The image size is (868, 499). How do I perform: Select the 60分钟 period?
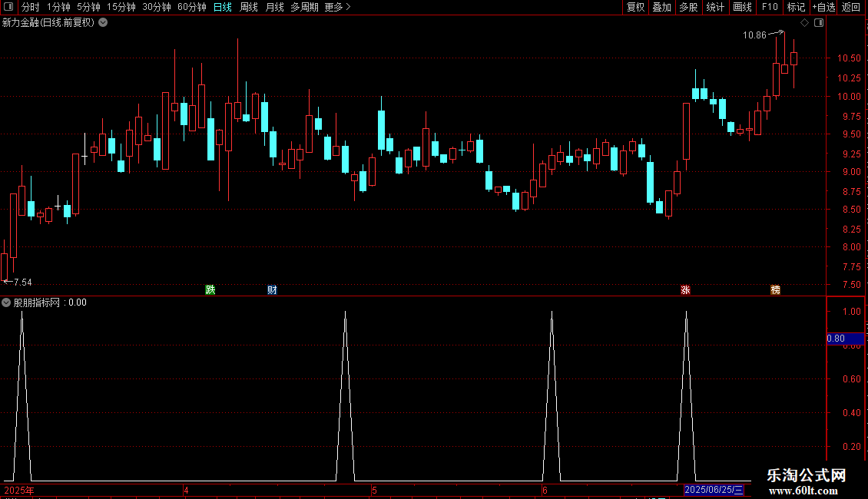click(192, 7)
